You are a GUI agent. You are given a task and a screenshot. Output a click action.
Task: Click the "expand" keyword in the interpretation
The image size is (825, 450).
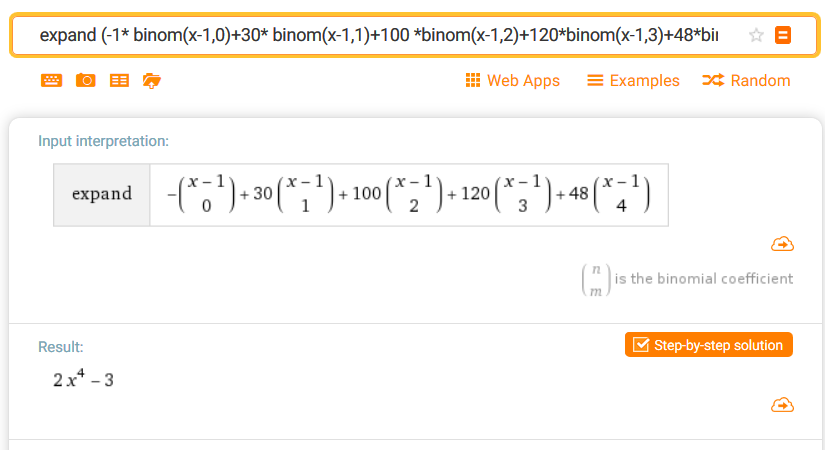102,194
